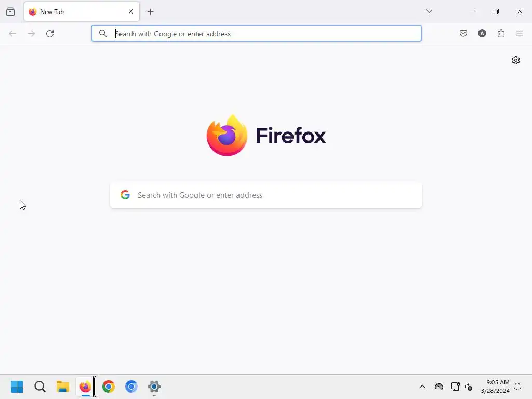Minimize the Firefox window
This screenshot has width=532, height=399.
point(472,11)
